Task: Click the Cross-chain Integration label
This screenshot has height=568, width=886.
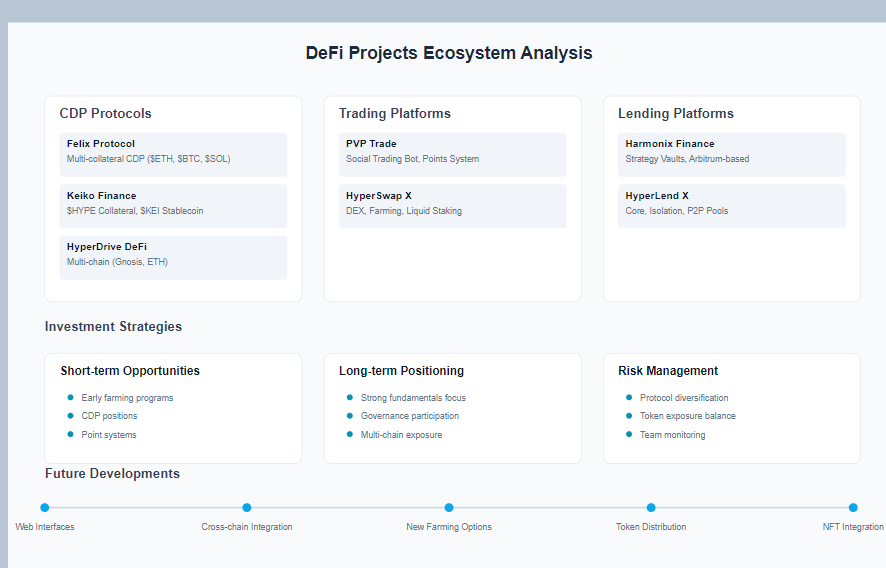Action: coord(247,527)
